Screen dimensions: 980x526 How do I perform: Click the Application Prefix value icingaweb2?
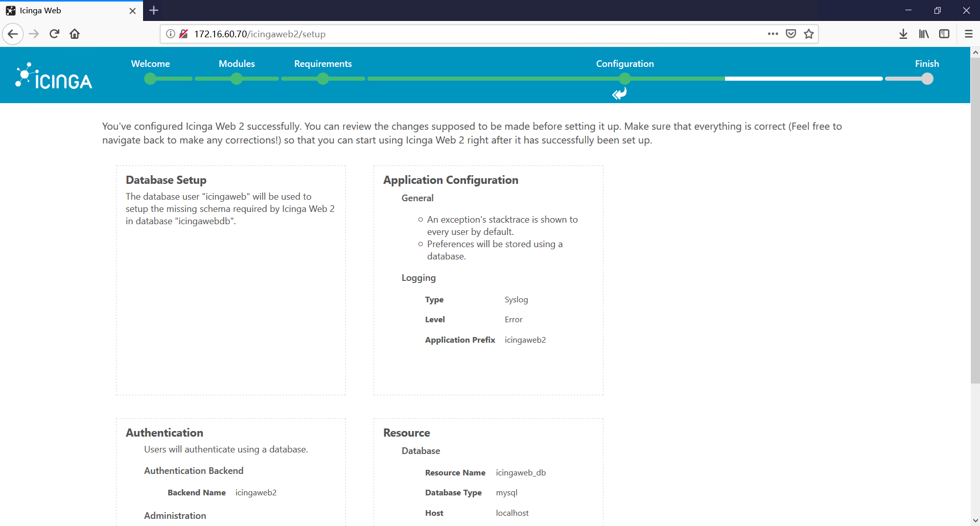525,340
